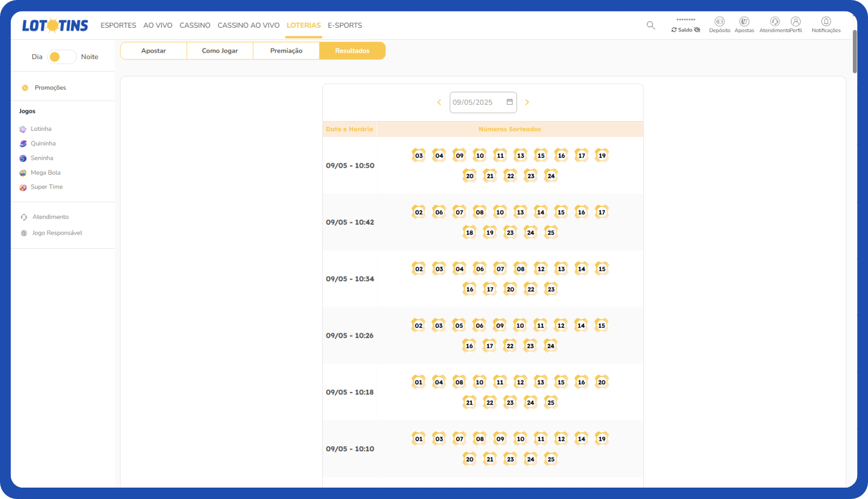
Task: Toggle balance visibility eye icon
Action: pyautogui.click(x=698, y=30)
